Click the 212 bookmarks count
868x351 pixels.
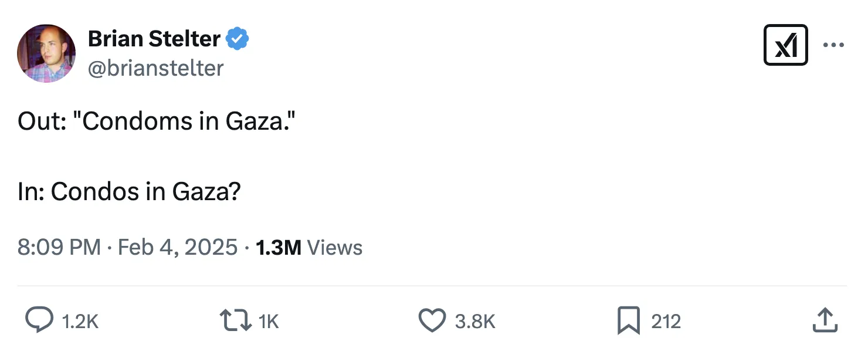tap(666, 321)
